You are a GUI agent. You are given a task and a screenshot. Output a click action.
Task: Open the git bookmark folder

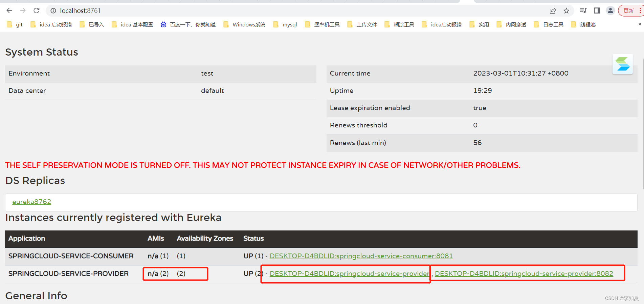point(15,24)
